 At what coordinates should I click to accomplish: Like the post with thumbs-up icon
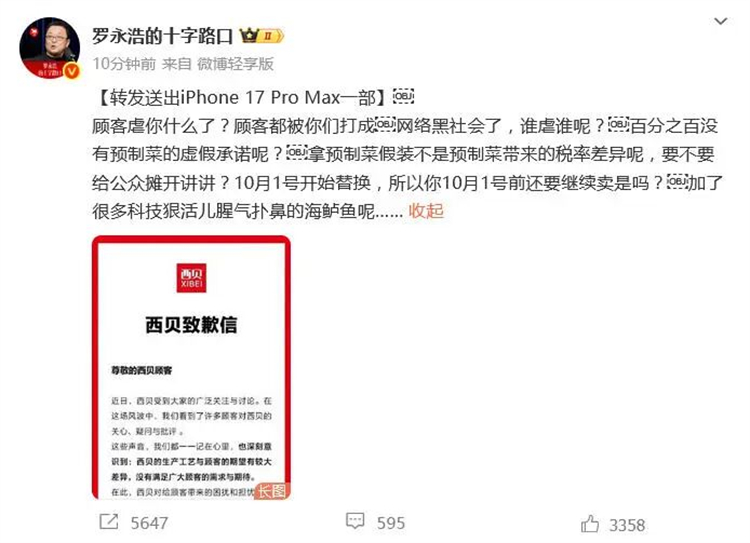point(590,524)
